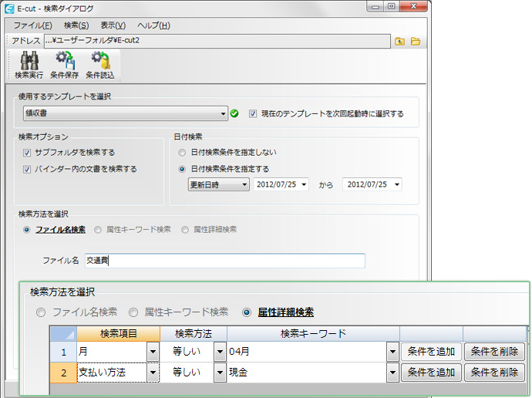This screenshot has height=398, width=532.
Task: Click the ファイル名 input field containing 交通費
Action: tap(225, 261)
